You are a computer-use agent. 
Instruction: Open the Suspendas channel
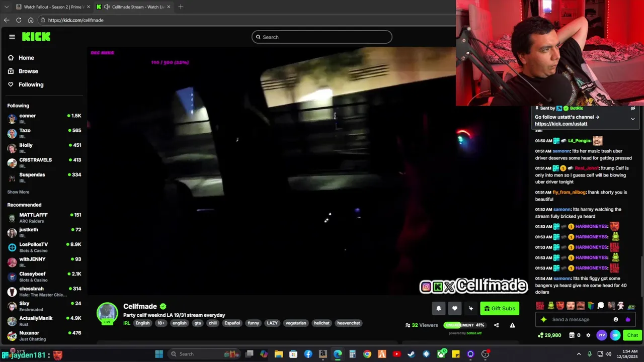44,177
